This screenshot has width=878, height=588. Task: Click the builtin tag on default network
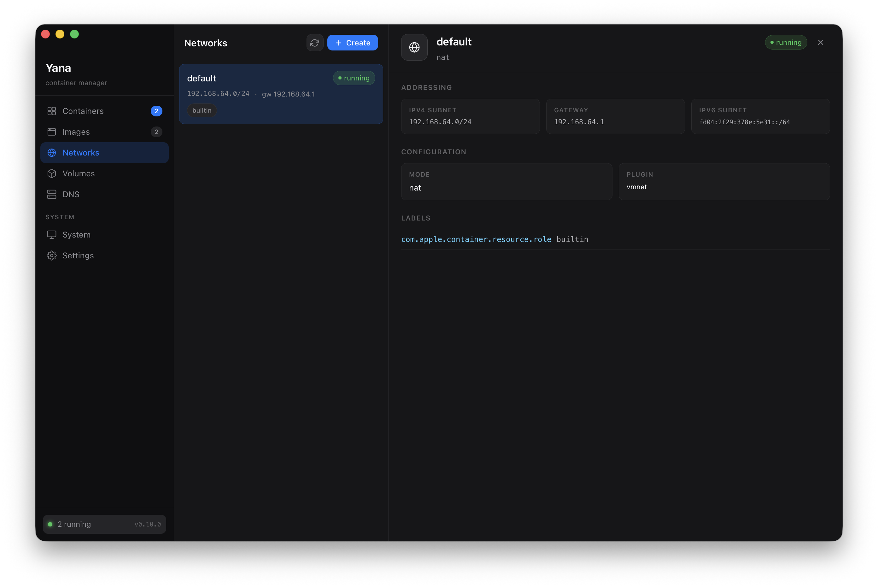click(202, 110)
